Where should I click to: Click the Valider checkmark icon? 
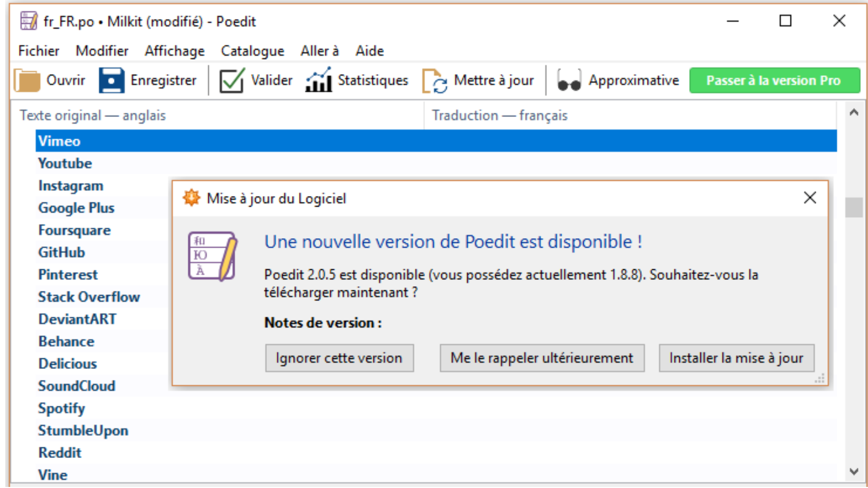pyautogui.click(x=232, y=81)
